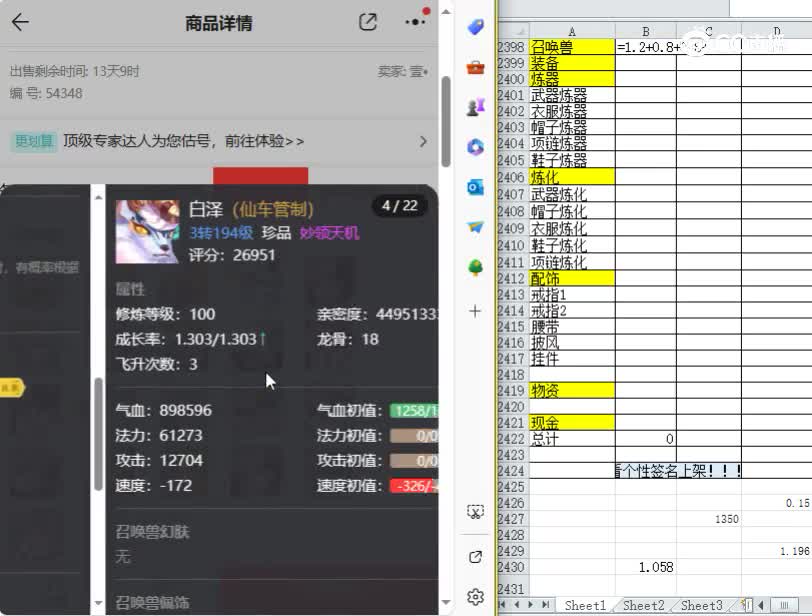
Task: Open the red toolbox app in the sidebar
Action: click(475, 70)
